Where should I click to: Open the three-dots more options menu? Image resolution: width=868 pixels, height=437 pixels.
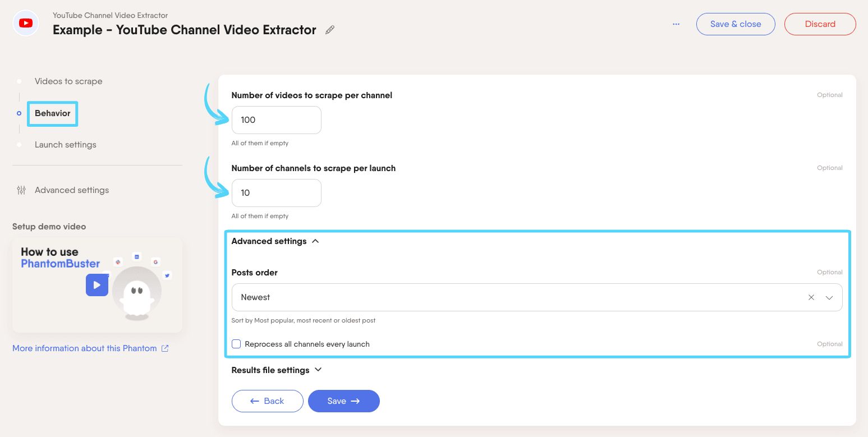676,24
